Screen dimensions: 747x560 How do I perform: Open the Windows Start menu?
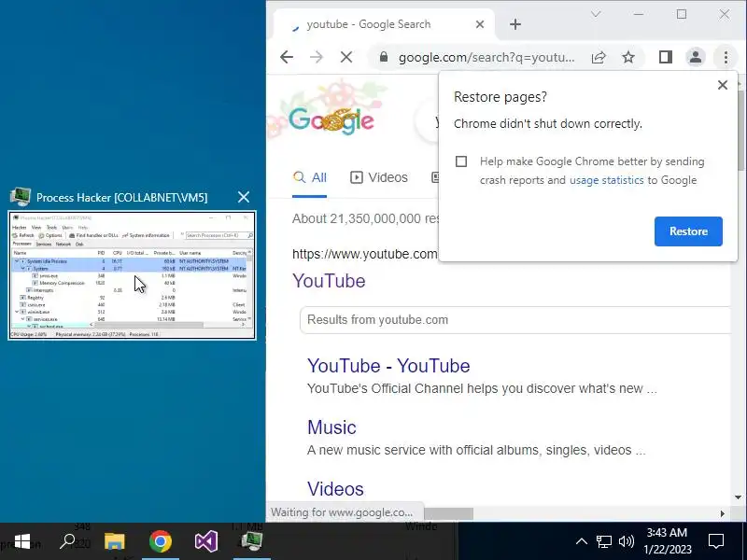point(22,541)
